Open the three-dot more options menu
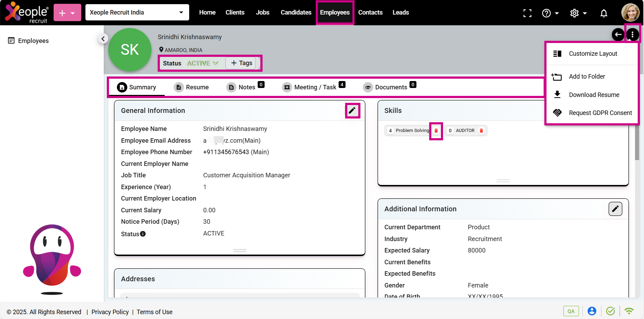Viewport: 644px width, 319px height. tap(632, 34)
